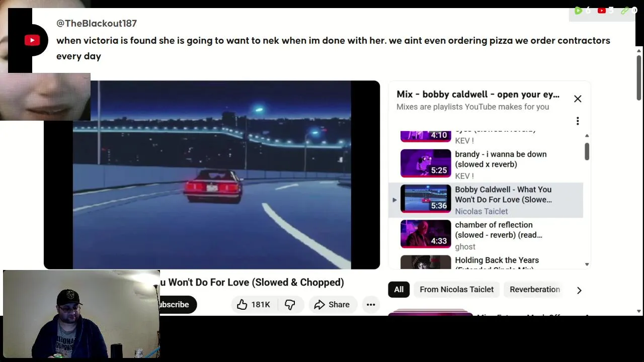Click the brandy - i wanna be down title

point(501,159)
